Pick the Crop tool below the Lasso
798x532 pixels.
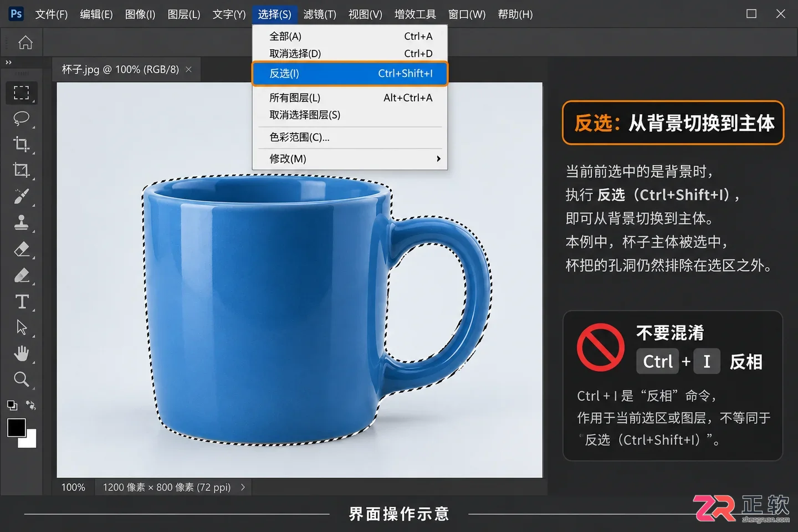coord(22,144)
